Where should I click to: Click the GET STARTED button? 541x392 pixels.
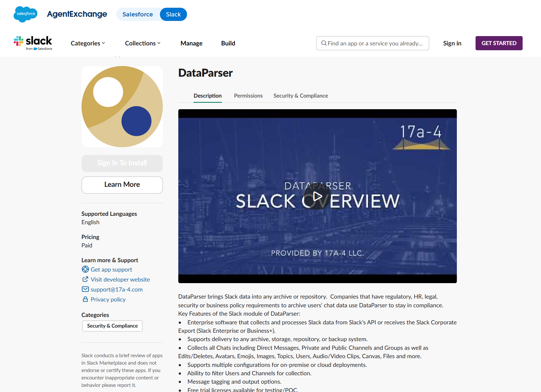(499, 43)
